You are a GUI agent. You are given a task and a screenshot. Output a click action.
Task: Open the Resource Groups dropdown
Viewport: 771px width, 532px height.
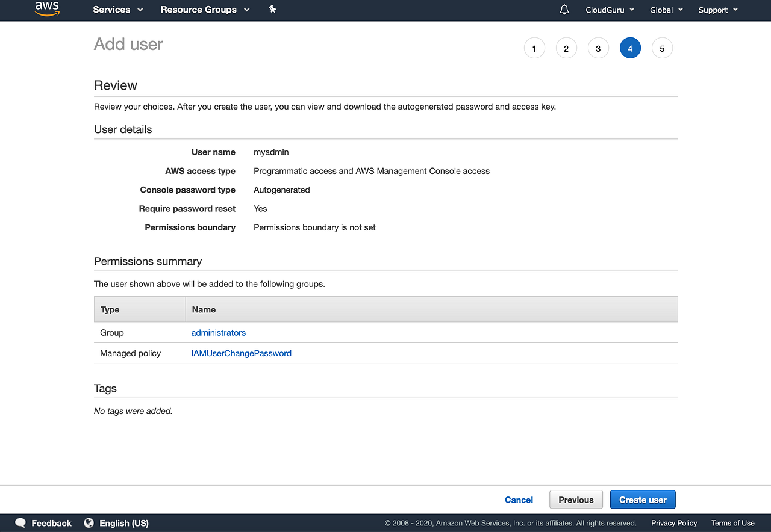pyautogui.click(x=205, y=10)
